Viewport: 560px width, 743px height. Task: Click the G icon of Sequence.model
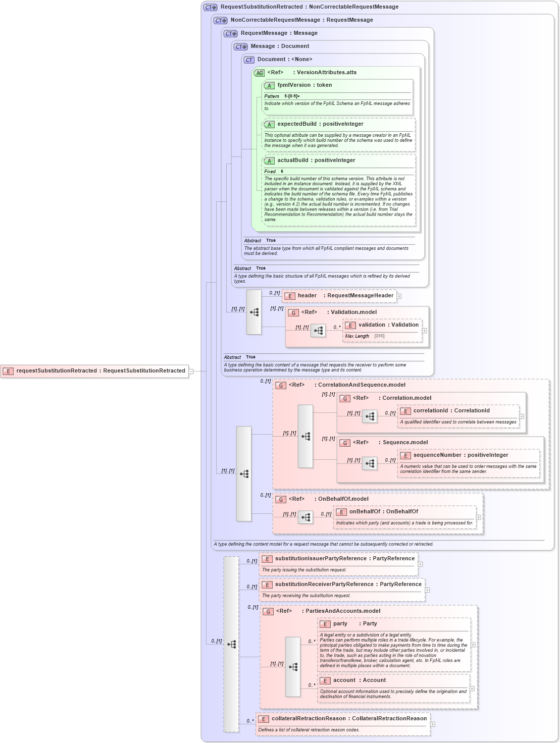pyautogui.click(x=345, y=443)
